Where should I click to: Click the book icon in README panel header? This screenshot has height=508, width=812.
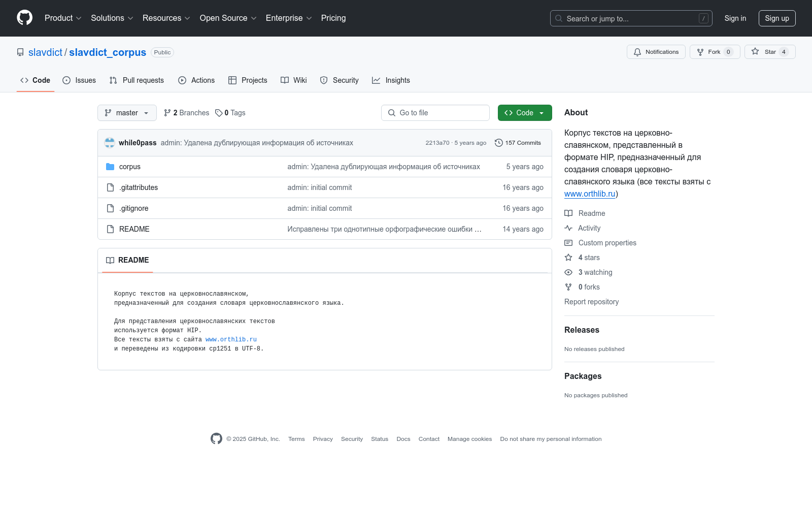click(x=110, y=260)
